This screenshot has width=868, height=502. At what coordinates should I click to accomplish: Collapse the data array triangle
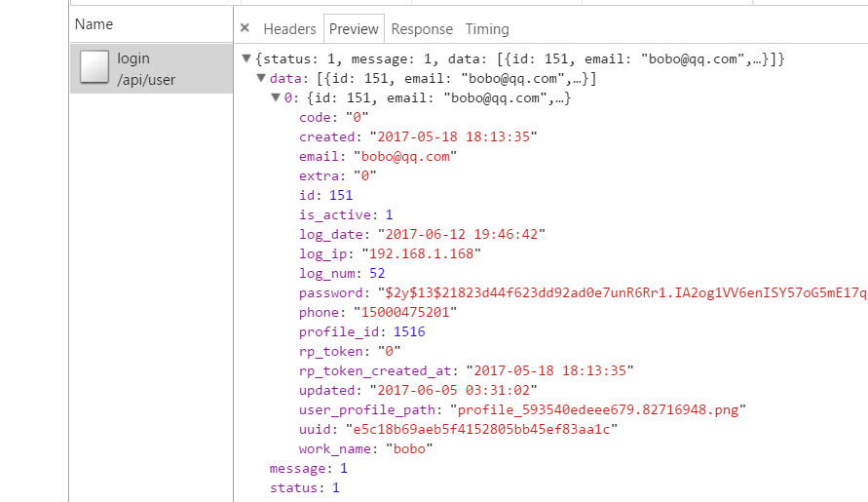pyautogui.click(x=261, y=78)
